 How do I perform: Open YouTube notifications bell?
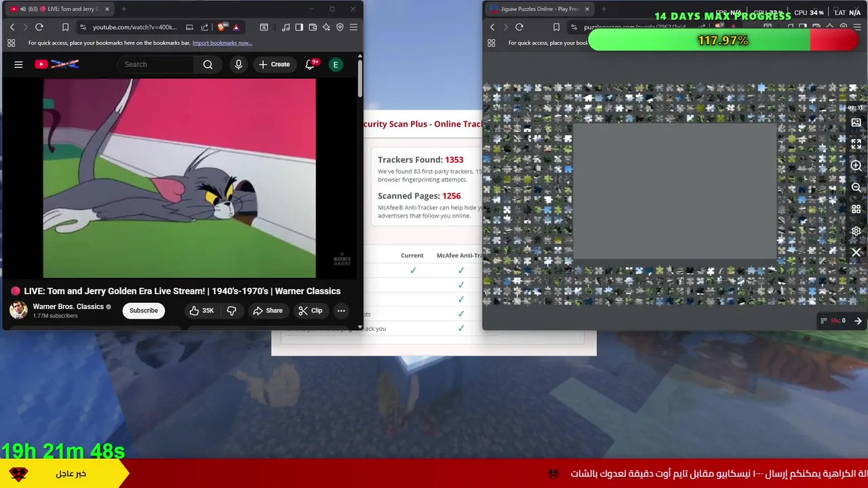tap(310, 64)
